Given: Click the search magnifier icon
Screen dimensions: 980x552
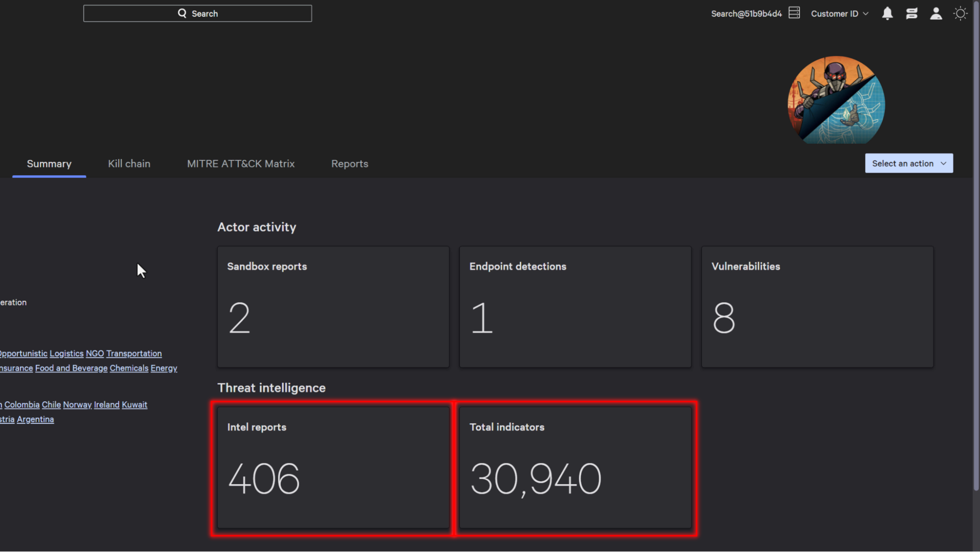Looking at the screenshot, I should point(182,13).
